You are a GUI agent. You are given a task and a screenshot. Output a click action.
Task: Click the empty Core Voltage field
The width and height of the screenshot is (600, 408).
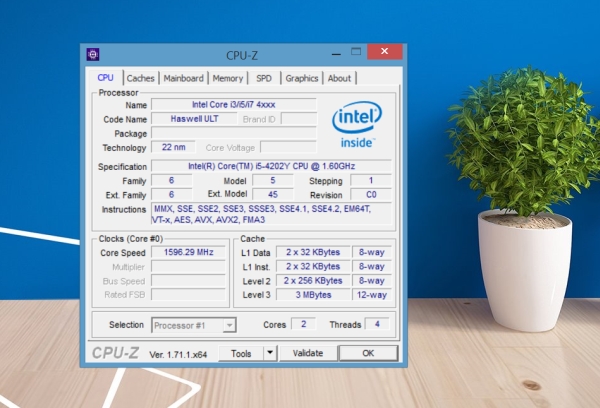[289, 147]
